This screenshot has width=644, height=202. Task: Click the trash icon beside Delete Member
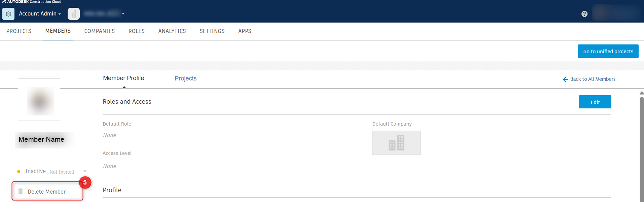[x=21, y=191]
